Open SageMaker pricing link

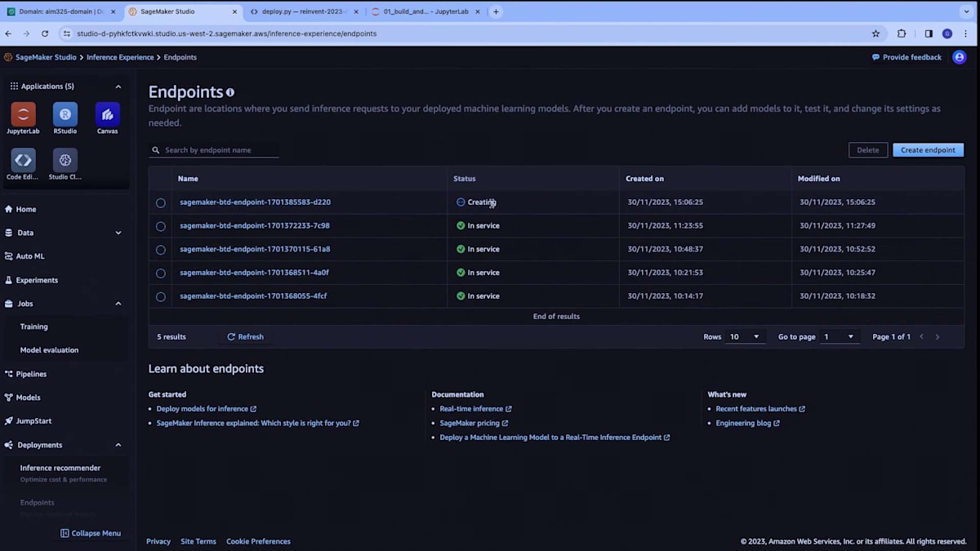474,423
